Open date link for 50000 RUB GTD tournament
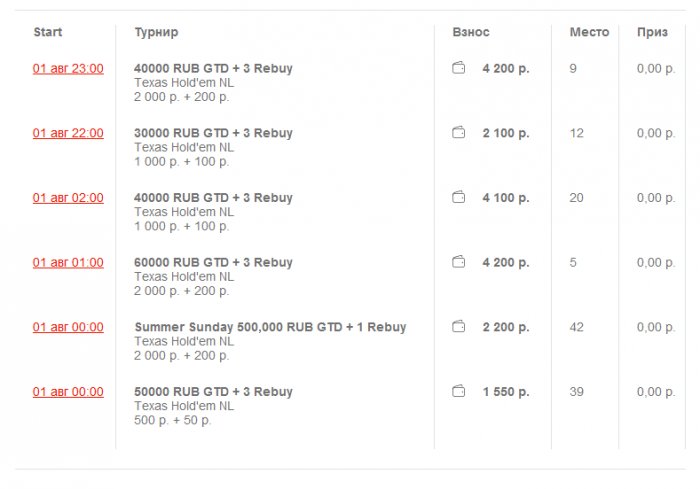This screenshot has height=489, width=700. point(68,391)
